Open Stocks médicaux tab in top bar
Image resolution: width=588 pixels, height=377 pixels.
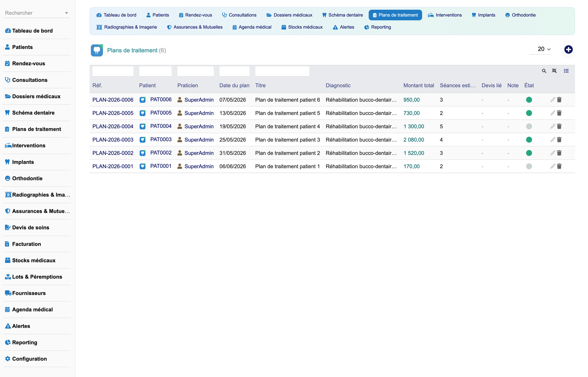(x=302, y=27)
